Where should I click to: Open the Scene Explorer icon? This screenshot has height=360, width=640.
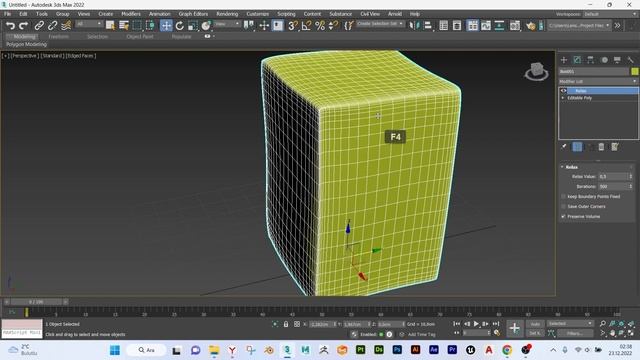(444, 26)
